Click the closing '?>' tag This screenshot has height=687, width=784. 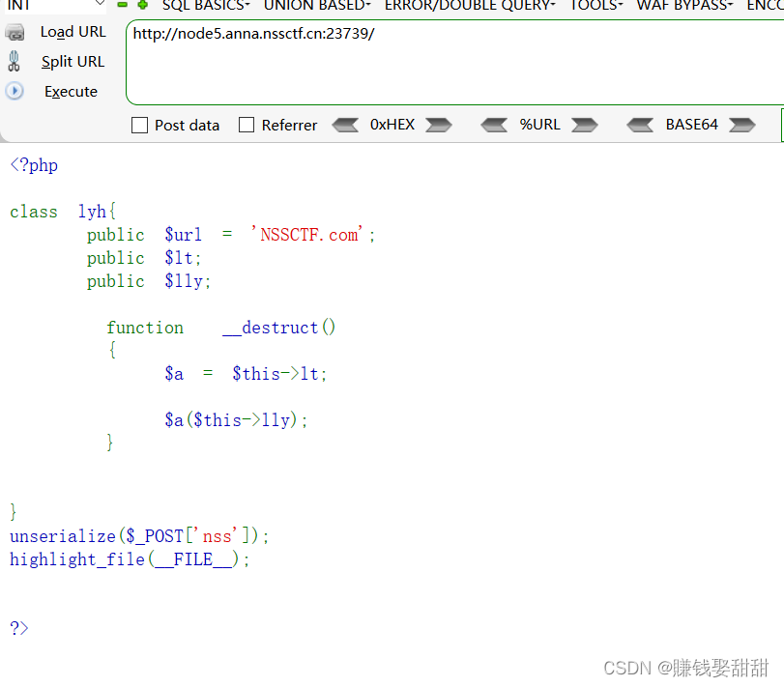tap(19, 628)
